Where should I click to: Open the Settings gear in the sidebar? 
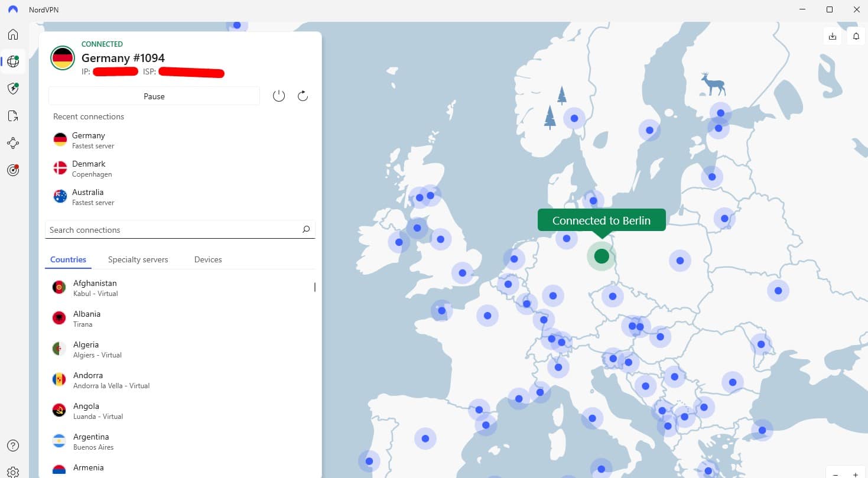(13, 472)
